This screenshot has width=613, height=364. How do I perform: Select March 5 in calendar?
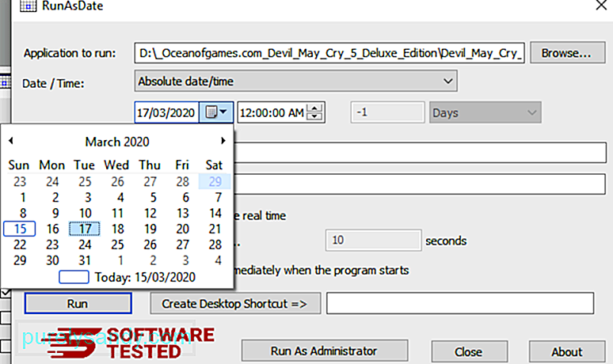coord(153,198)
